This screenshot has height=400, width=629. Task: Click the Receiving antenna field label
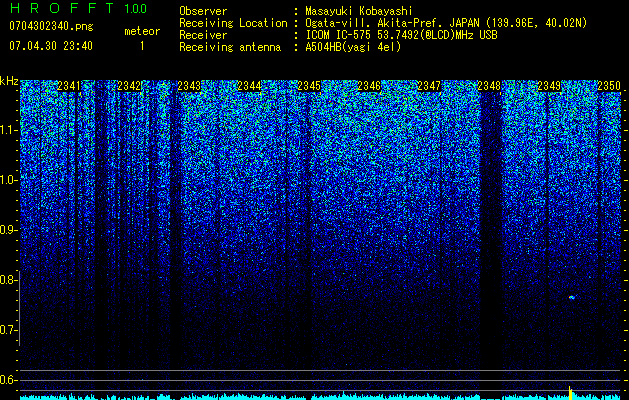click(230, 47)
